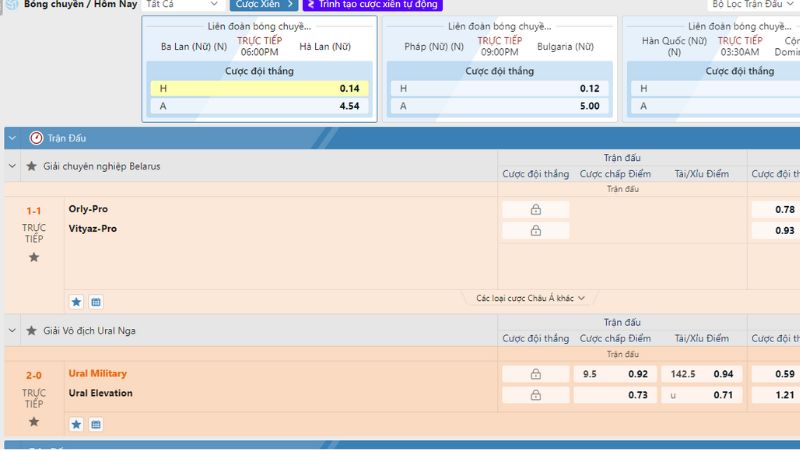
Task: Click the Cược Xiên button
Action: tap(264, 5)
